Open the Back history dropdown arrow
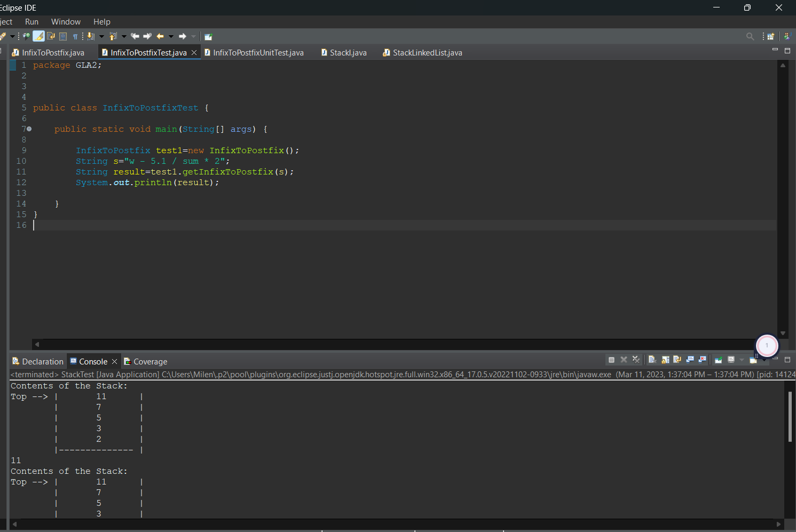 pos(171,36)
